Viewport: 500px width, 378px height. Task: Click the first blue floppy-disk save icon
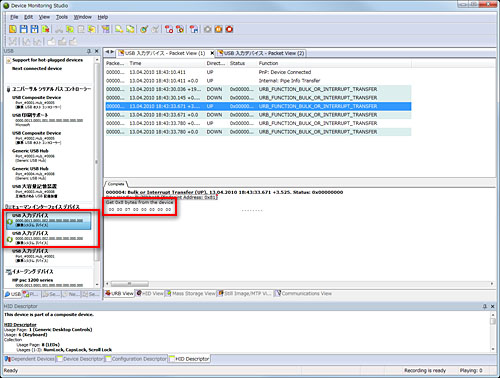click(x=24, y=29)
